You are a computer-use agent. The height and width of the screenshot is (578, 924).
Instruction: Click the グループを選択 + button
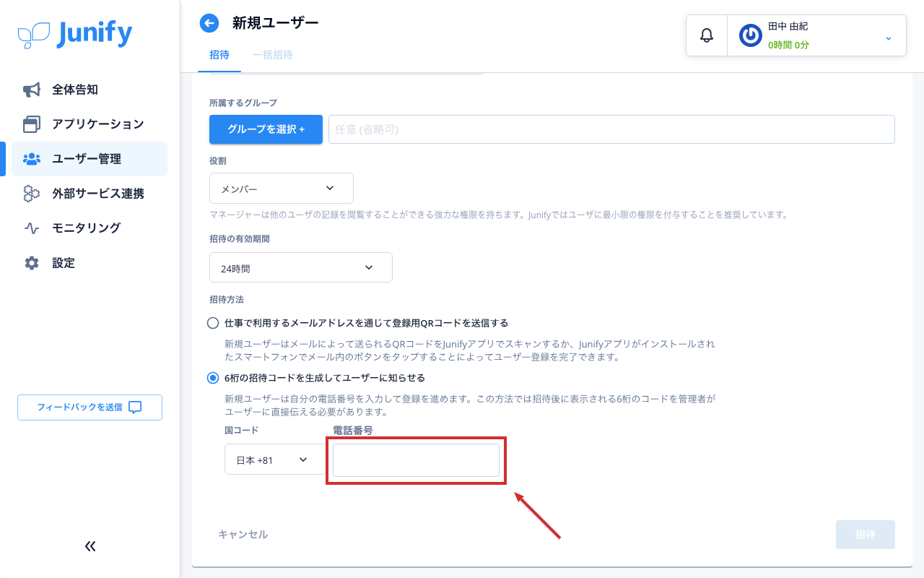point(266,129)
